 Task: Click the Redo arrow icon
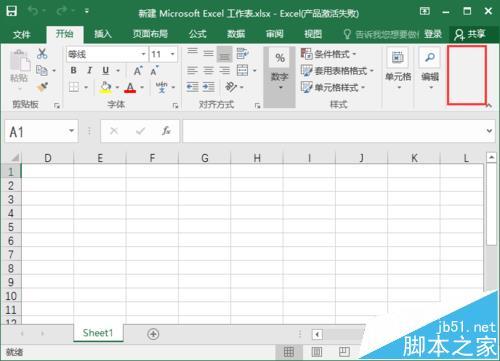click(62, 11)
